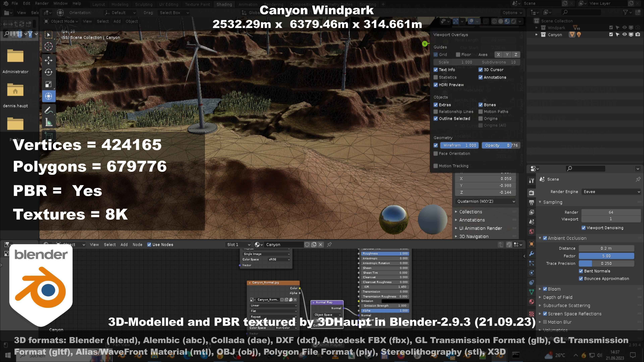This screenshot has height=362, width=644.
Task: Select the 3D Cursor tool
Action: point(48,46)
